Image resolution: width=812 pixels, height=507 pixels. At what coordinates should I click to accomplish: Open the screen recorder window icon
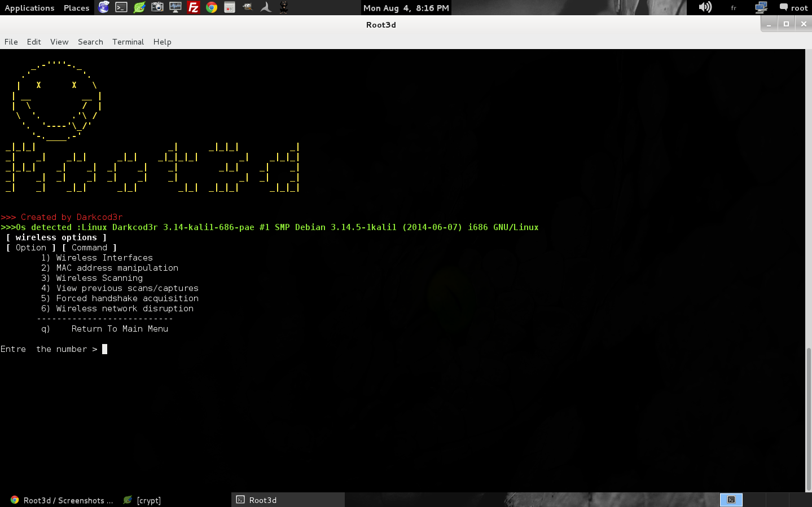point(230,7)
